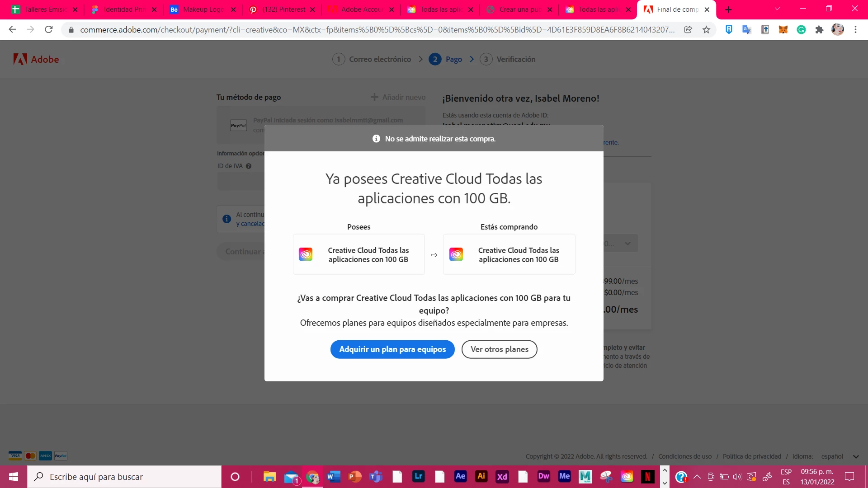868x488 pixels.
Task: Close the Pinterest tab
Action: pos(312,9)
